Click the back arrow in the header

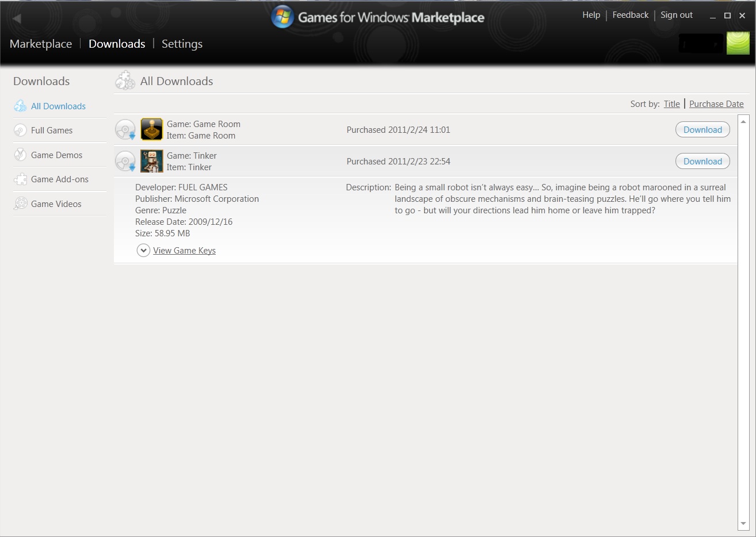coord(17,18)
